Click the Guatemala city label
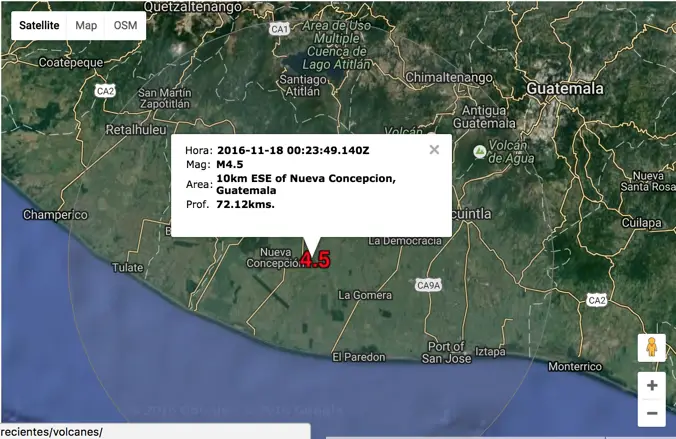The width and height of the screenshot is (676, 439). pos(565,88)
